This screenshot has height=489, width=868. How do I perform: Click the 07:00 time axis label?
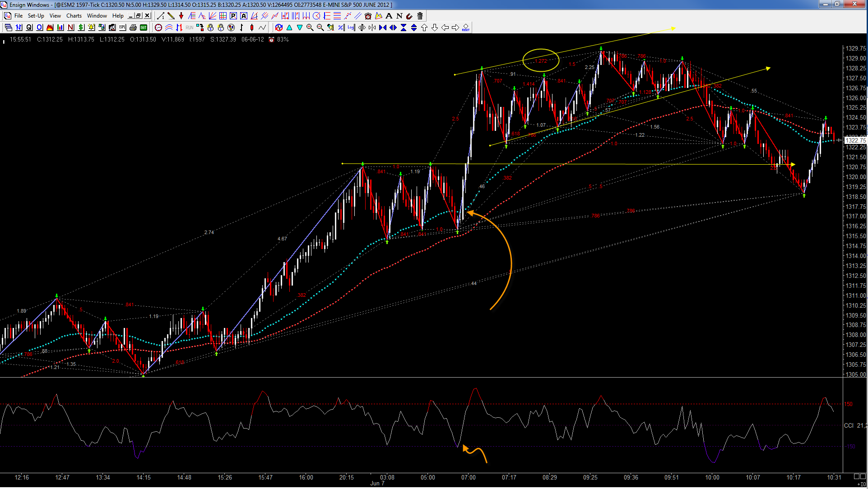(x=468, y=477)
